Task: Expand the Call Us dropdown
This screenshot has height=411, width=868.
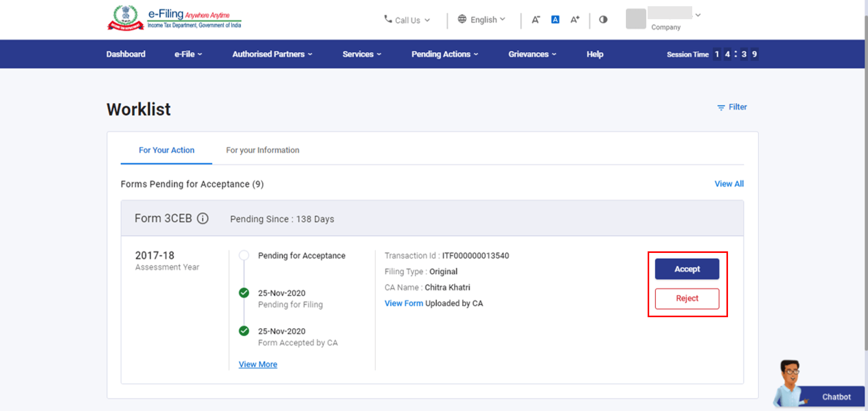Action: pyautogui.click(x=407, y=20)
